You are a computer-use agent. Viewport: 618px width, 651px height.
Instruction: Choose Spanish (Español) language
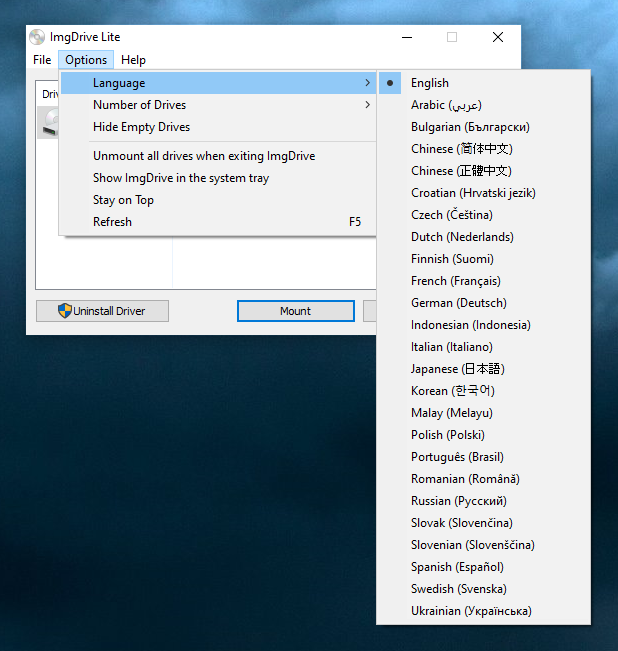(484, 567)
